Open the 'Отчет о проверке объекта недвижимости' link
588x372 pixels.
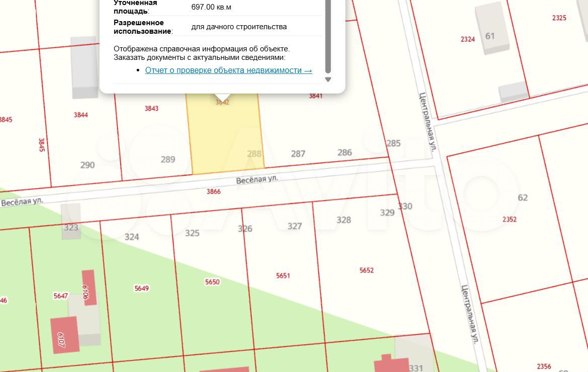click(x=228, y=70)
